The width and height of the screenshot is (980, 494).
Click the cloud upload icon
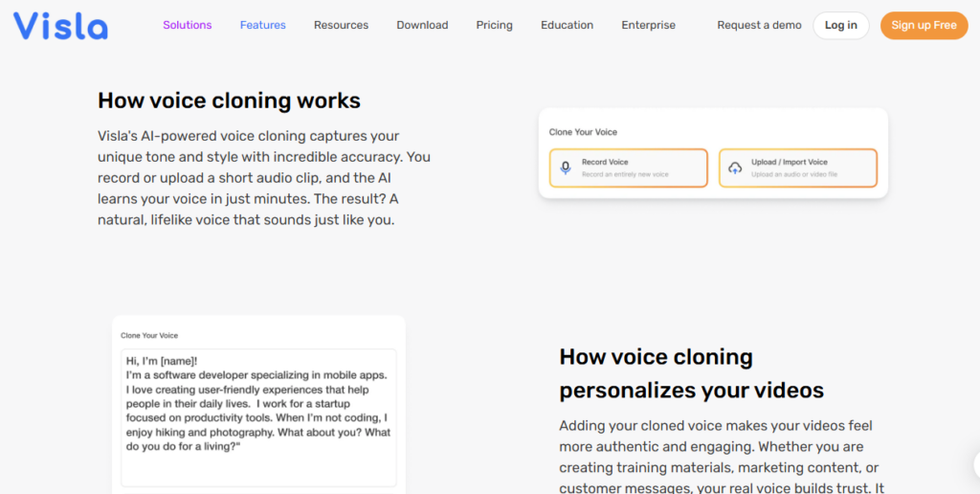tap(735, 168)
